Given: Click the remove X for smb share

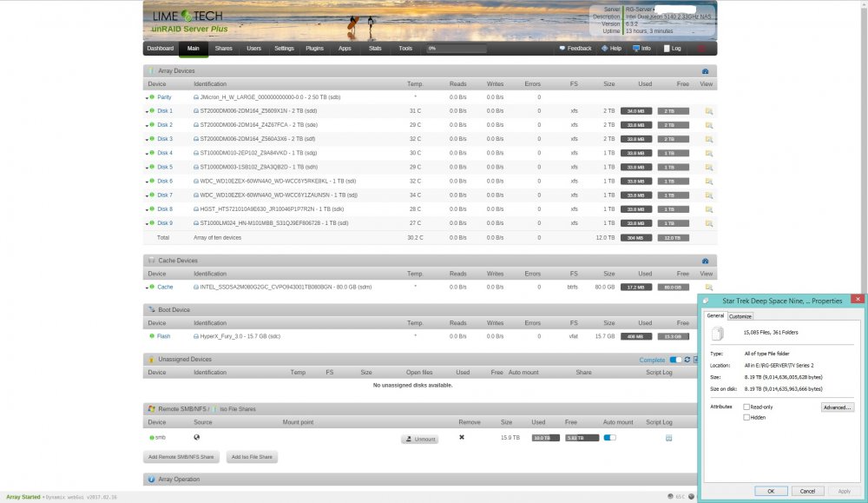Looking at the screenshot, I should click(462, 438).
